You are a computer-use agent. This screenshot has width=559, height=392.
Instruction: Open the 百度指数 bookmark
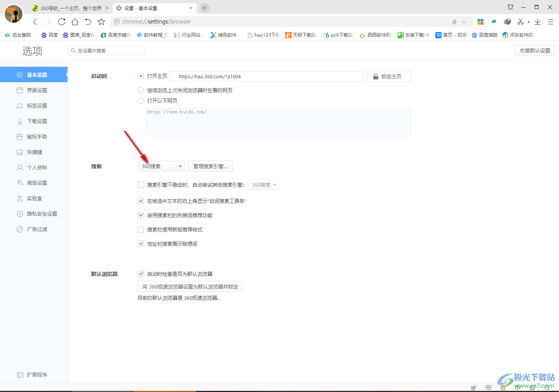[484, 35]
